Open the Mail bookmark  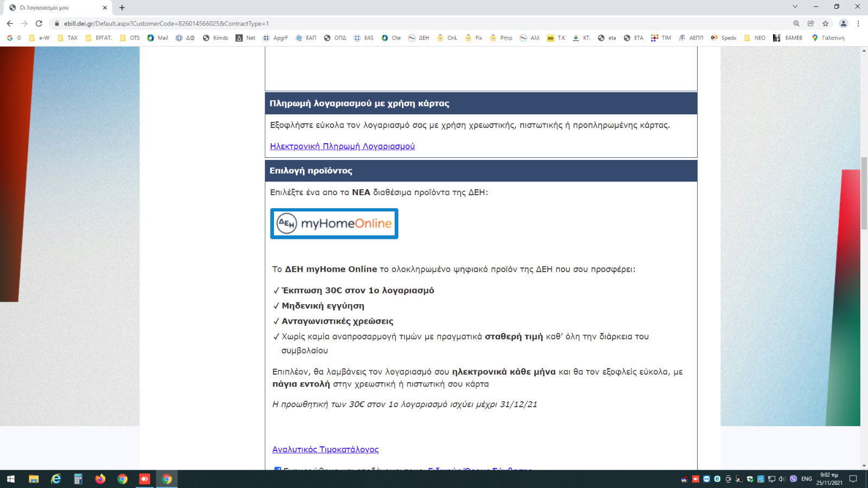[158, 38]
